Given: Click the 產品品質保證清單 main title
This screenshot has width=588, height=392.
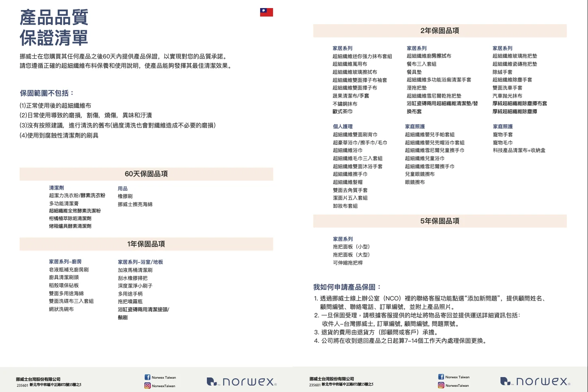Looking at the screenshot, I should tap(54, 28).
